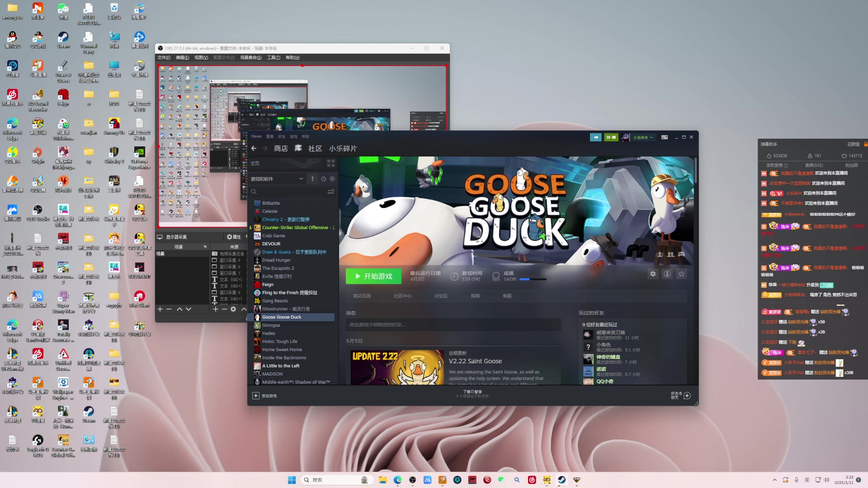
Task: Open Steam from the Windows taskbar
Action: coord(561,480)
